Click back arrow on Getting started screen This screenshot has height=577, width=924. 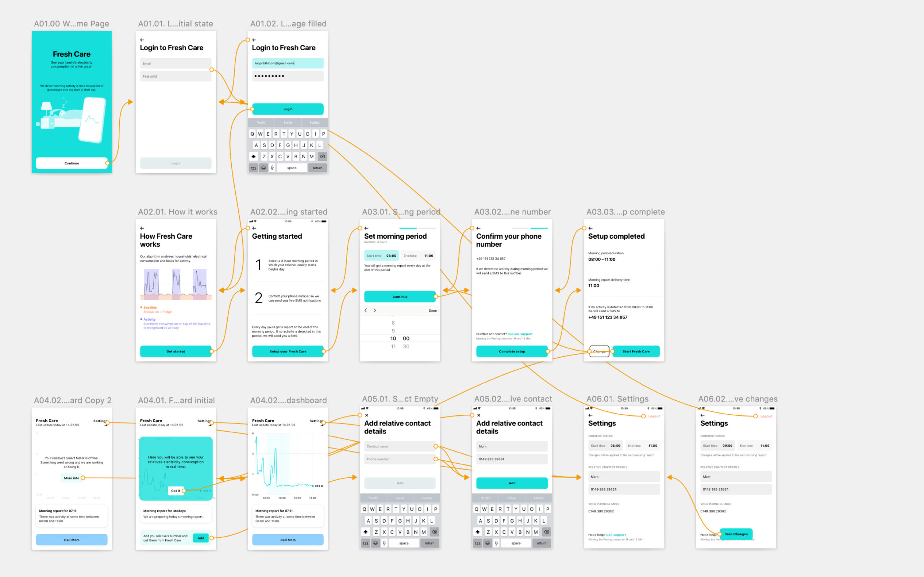coord(254,228)
